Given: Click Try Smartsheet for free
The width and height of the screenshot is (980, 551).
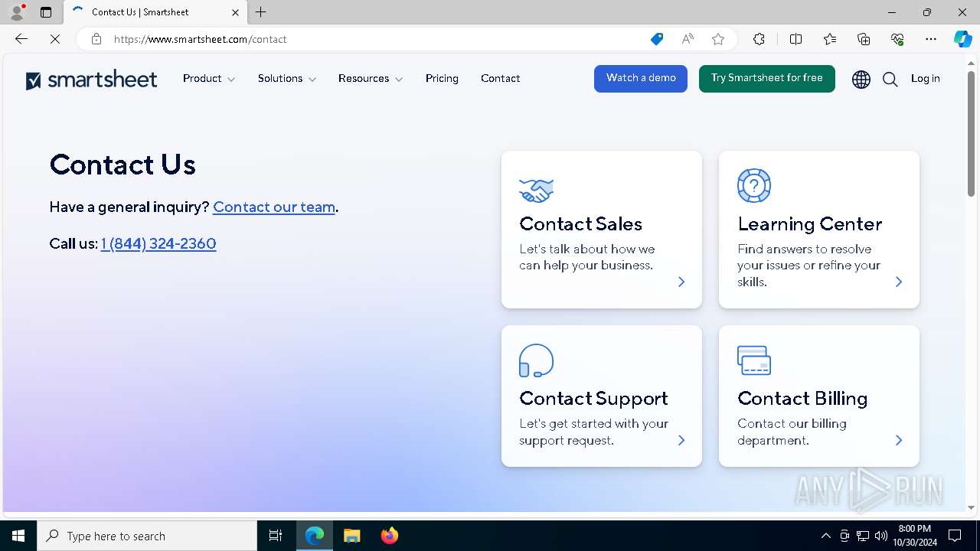Looking at the screenshot, I should pos(767,79).
